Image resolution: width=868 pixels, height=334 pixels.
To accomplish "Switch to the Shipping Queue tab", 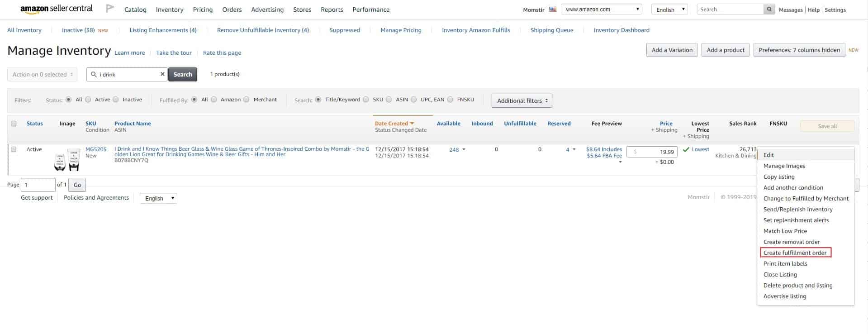I will pyautogui.click(x=552, y=30).
